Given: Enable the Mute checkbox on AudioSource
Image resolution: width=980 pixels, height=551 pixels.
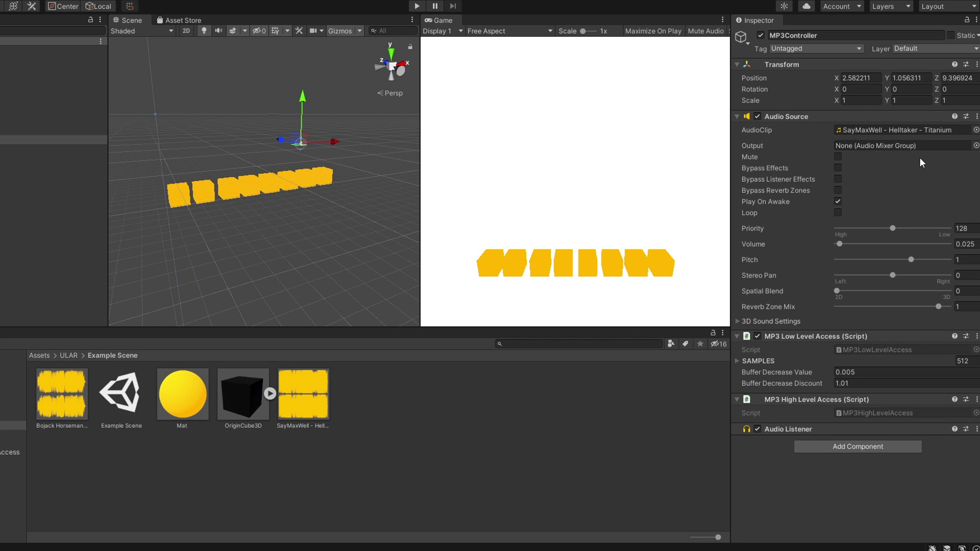Looking at the screenshot, I should tap(838, 157).
